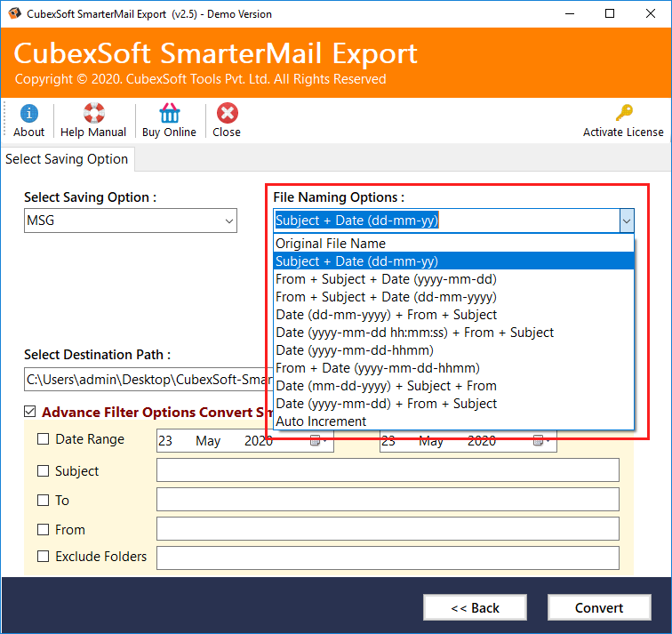Choose Date (yyyy-mm-dd hh:mm:ss) + From + Subject
Viewport: 672px width, 634px height.
[x=453, y=333]
